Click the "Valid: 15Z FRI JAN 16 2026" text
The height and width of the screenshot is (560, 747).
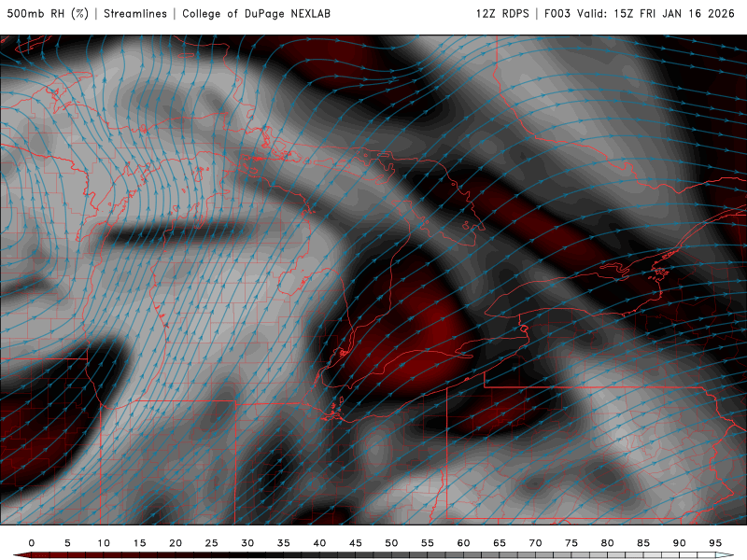656,14
